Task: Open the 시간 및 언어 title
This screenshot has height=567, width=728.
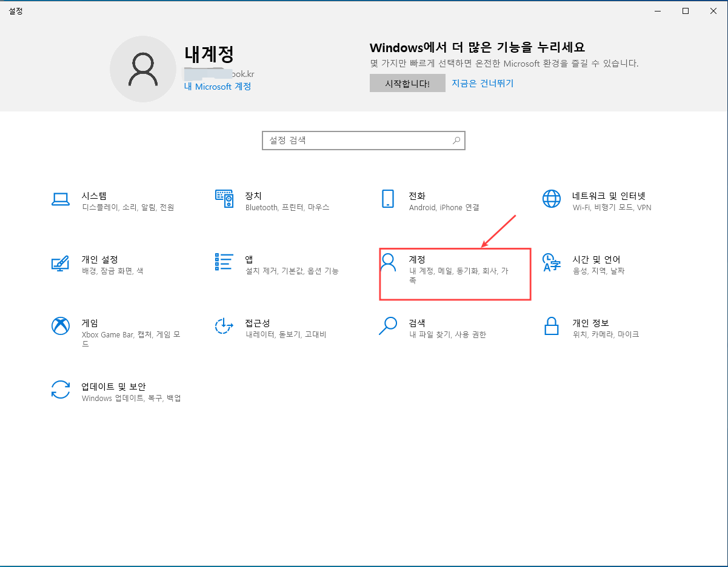Action: pos(596,259)
